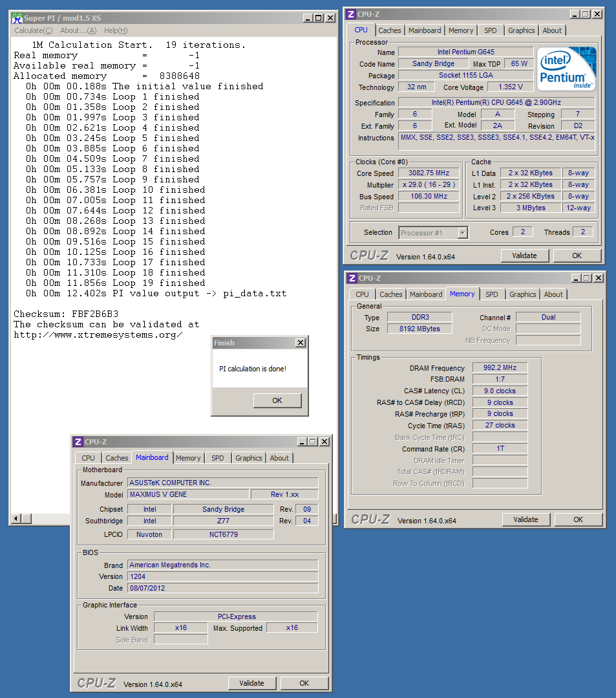Click the processor Name field 'Intel Pentium G645'
Screen dimensions: 616x698
point(465,52)
